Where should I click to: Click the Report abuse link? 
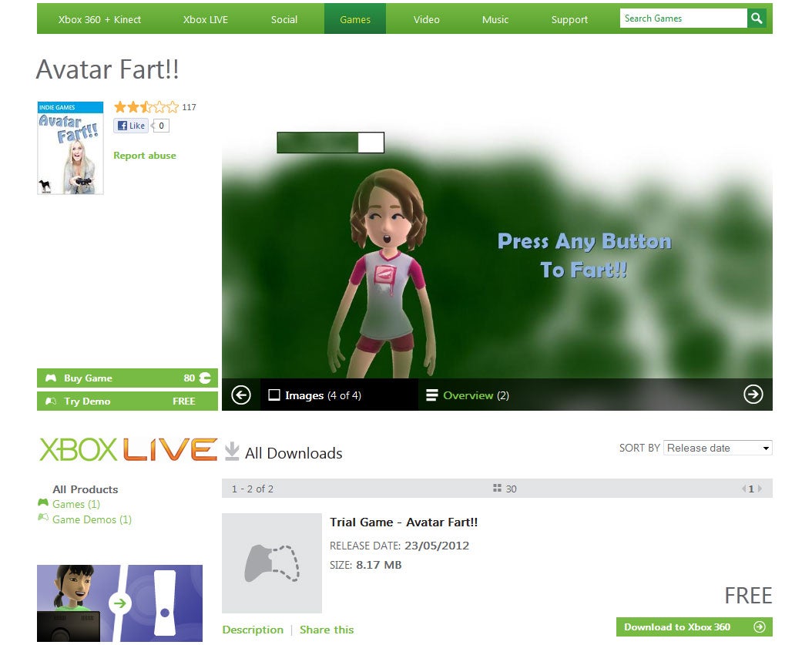coord(145,156)
